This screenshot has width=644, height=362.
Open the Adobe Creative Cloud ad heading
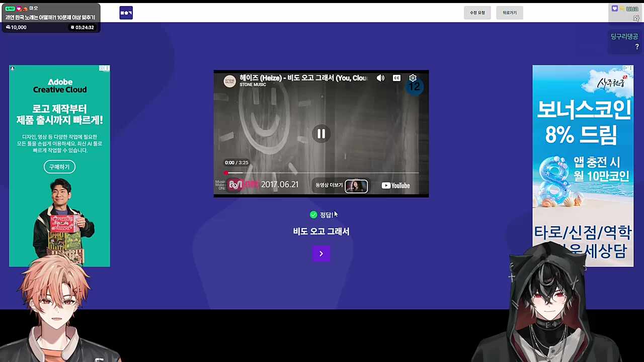60,85
